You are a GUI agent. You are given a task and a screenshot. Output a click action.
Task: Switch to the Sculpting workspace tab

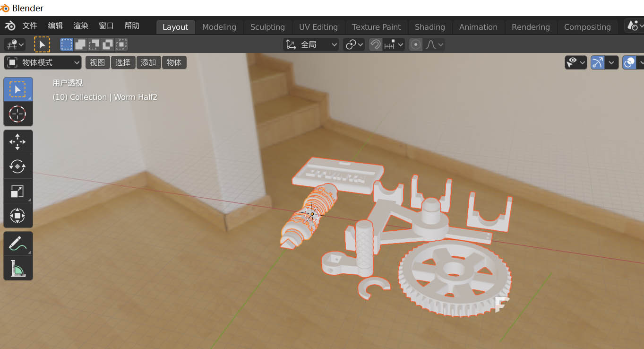pyautogui.click(x=267, y=27)
